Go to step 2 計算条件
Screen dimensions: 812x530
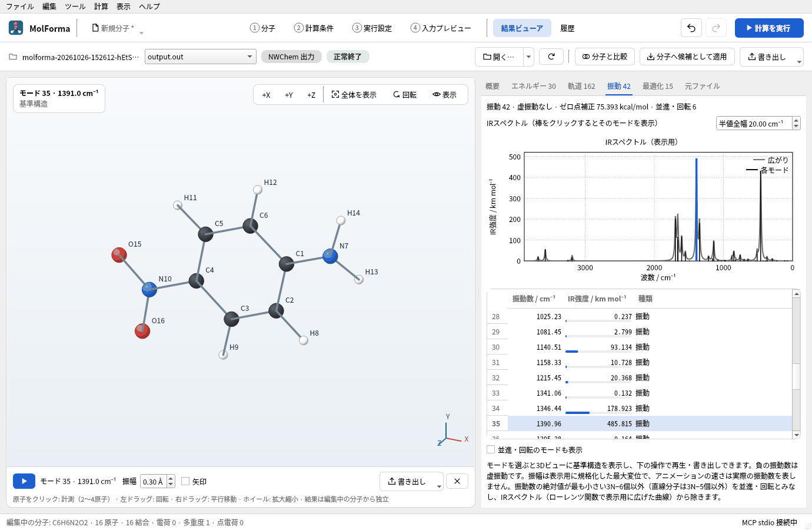coord(314,28)
